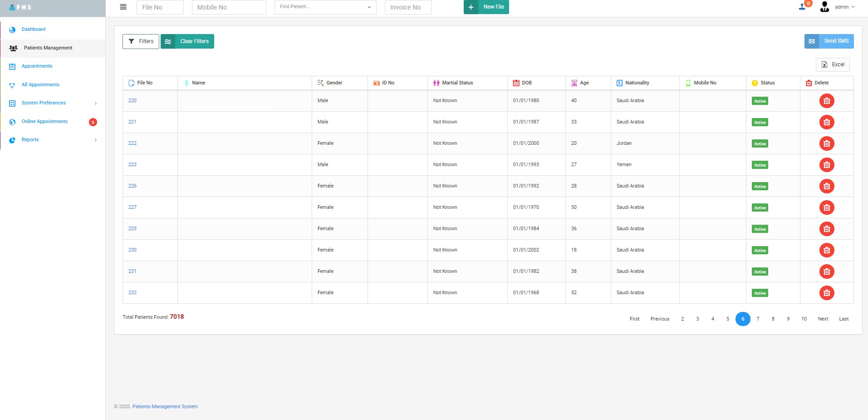This screenshot has height=420, width=868.
Task: Click the Clear Filters waves icon
Action: tap(168, 41)
